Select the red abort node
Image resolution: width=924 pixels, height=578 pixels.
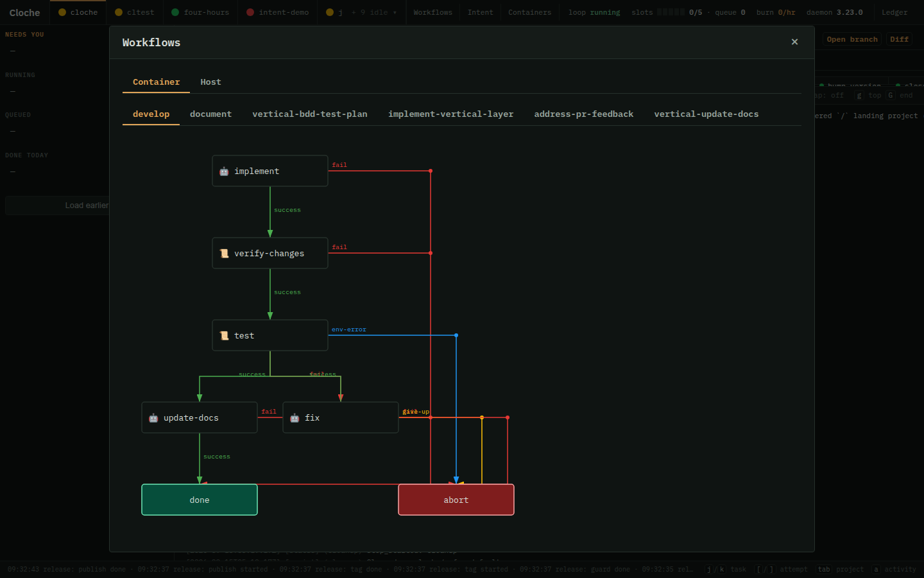click(x=456, y=500)
